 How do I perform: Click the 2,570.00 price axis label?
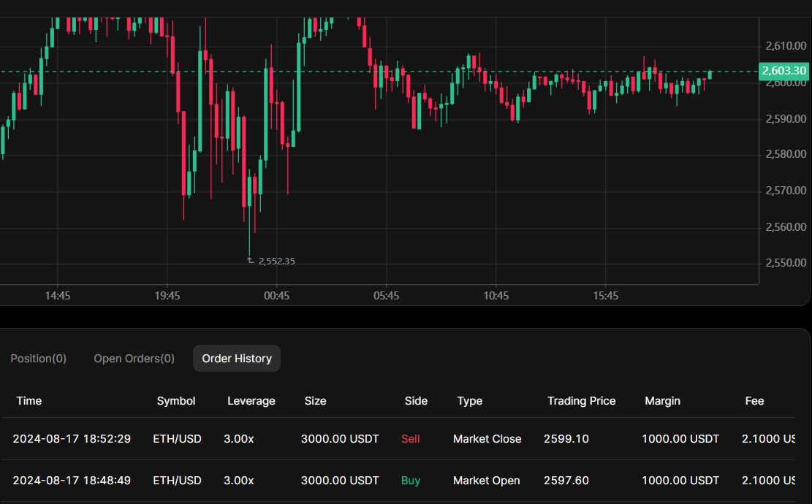(x=786, y=191)
